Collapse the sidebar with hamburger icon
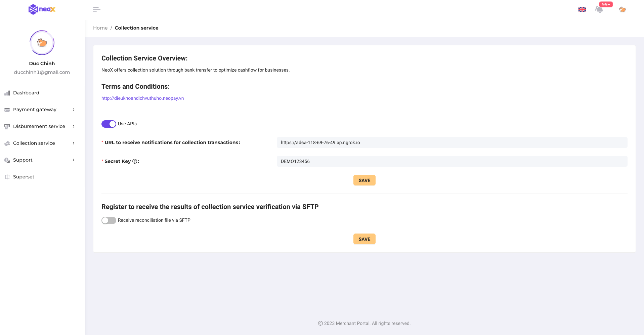Image resolution: width=644 pixels, height=335 pixels. [96, 10]
